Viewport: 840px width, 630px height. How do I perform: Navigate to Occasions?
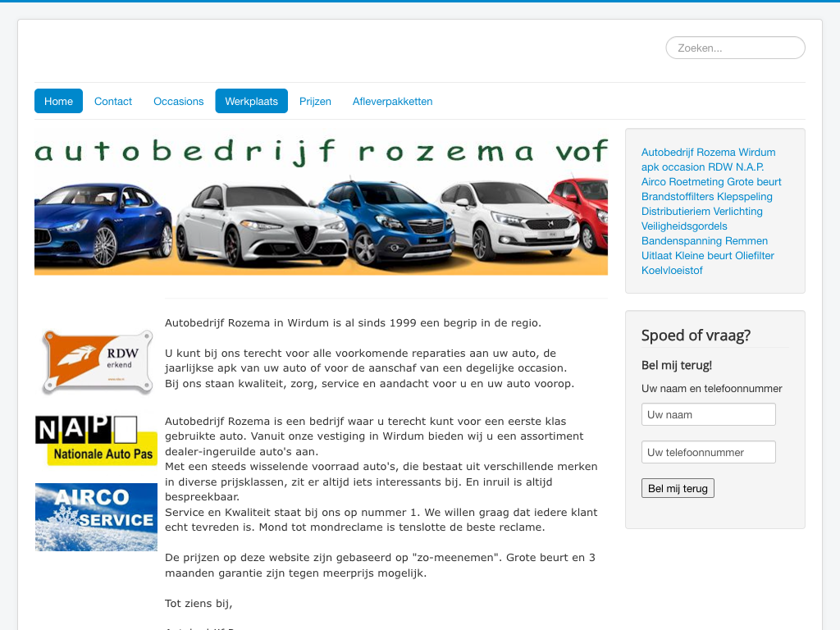tap(178, 101)
